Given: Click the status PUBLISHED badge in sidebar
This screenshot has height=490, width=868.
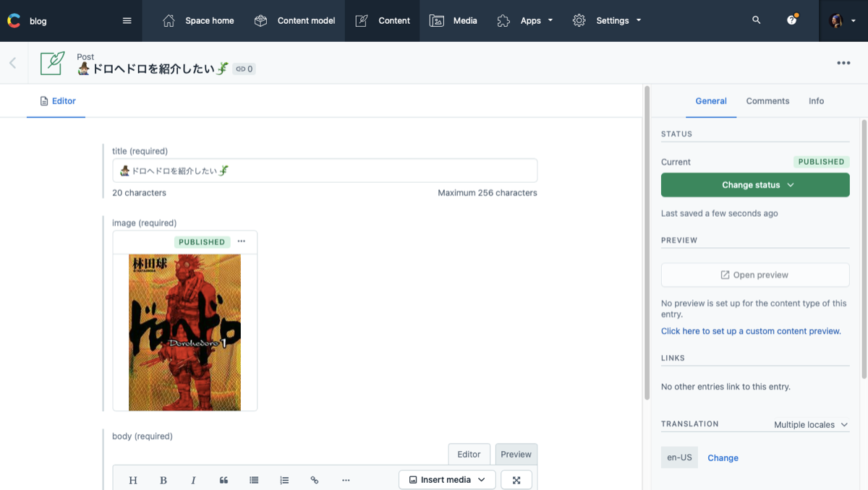Looking at the screenshot, I should click(821, 162).
